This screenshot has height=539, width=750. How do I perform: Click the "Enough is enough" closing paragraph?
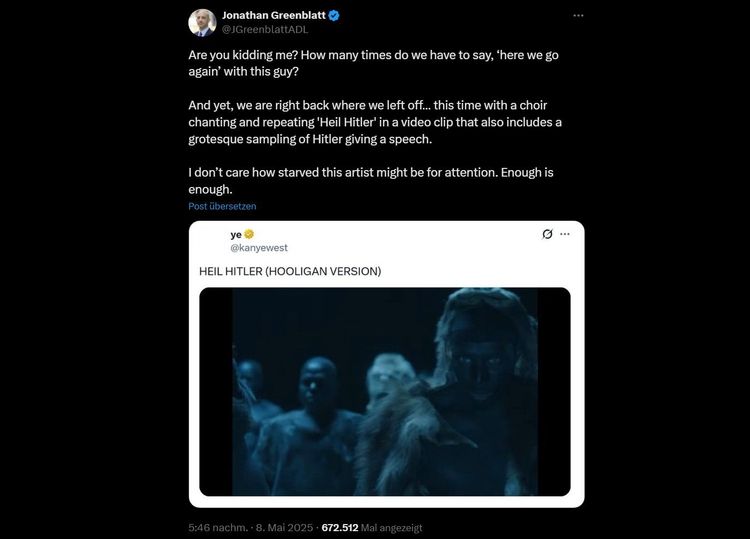tap(370, 180)
